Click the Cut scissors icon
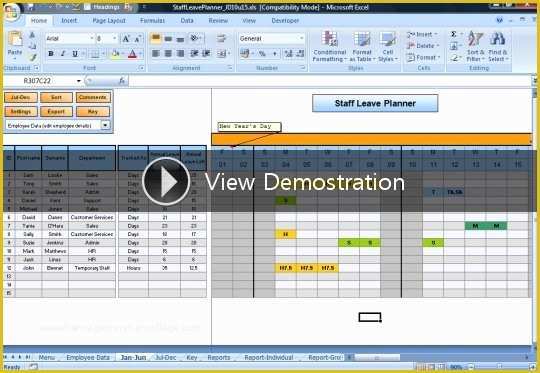Image resolution: width=540 pixels, height=373 pixels. (x=32, y=35)
